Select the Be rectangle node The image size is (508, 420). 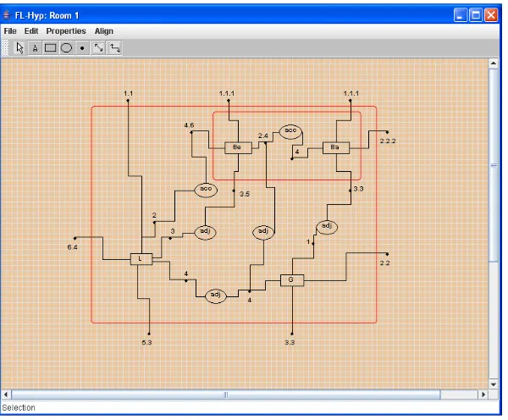(x=238, y=148)
